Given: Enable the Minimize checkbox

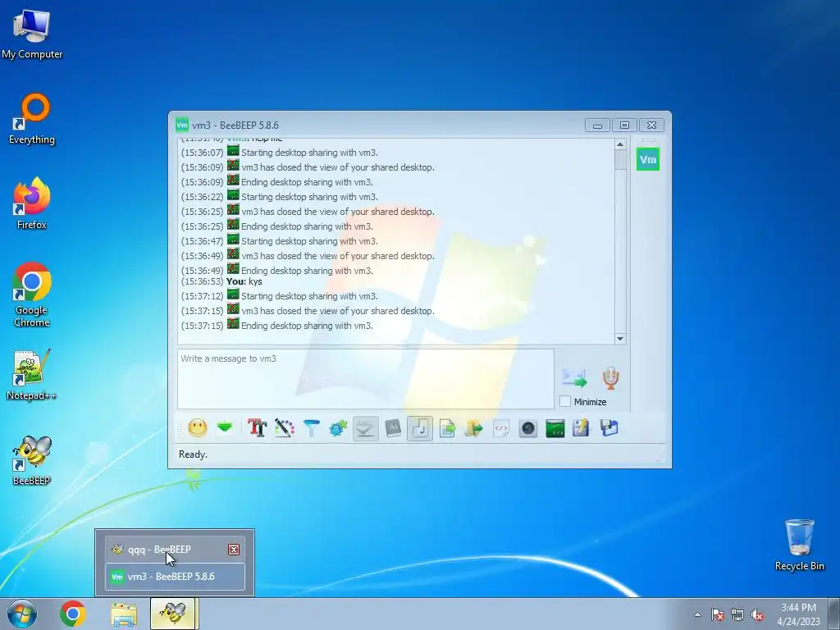Looking at the screenshot, I should pyautogui.click(x=564, y=401).
